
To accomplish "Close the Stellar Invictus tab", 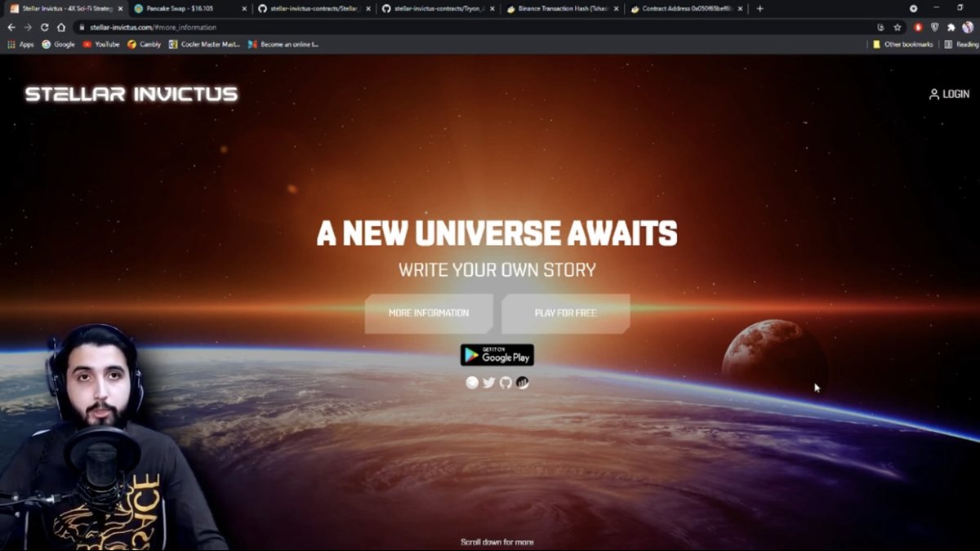I will pyautogui.click(x=119, y=8).
